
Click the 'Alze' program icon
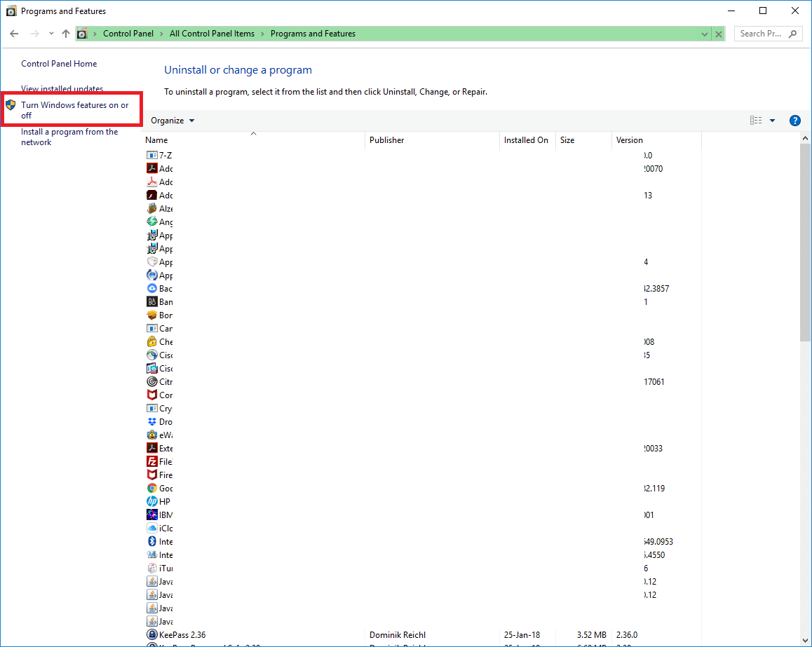[151, 209]
